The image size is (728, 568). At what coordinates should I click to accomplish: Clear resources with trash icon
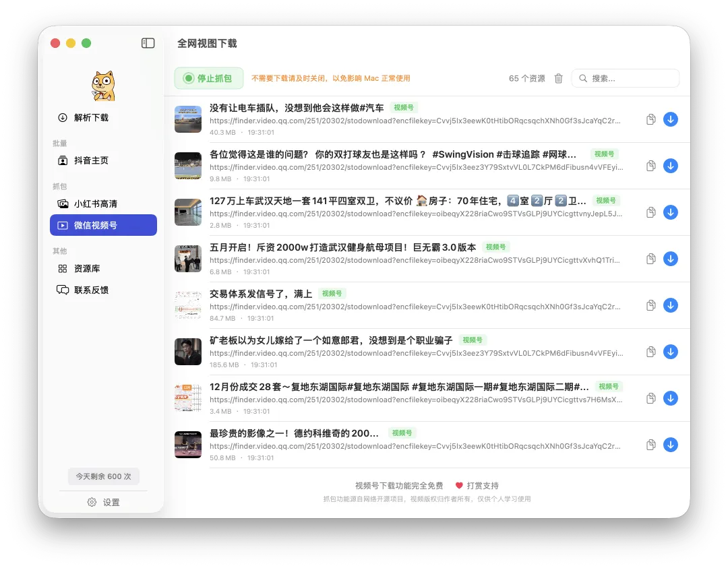click(x=559, y=78)
